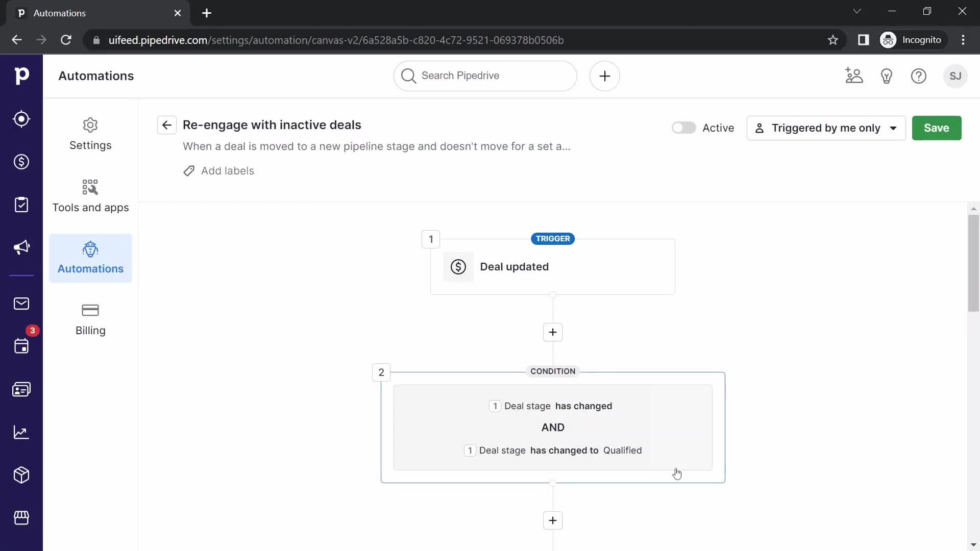Click the Tools and apps icon
The image size is (980, 551).
91,187
